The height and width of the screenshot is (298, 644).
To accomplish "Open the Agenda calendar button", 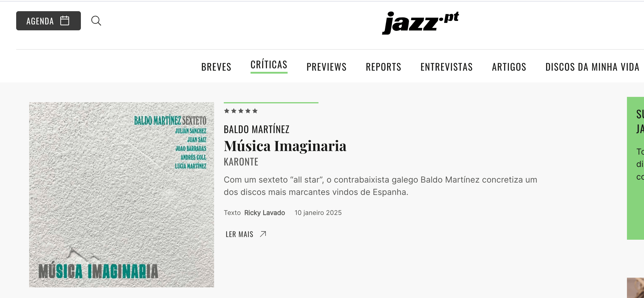I will coord(49,21).
